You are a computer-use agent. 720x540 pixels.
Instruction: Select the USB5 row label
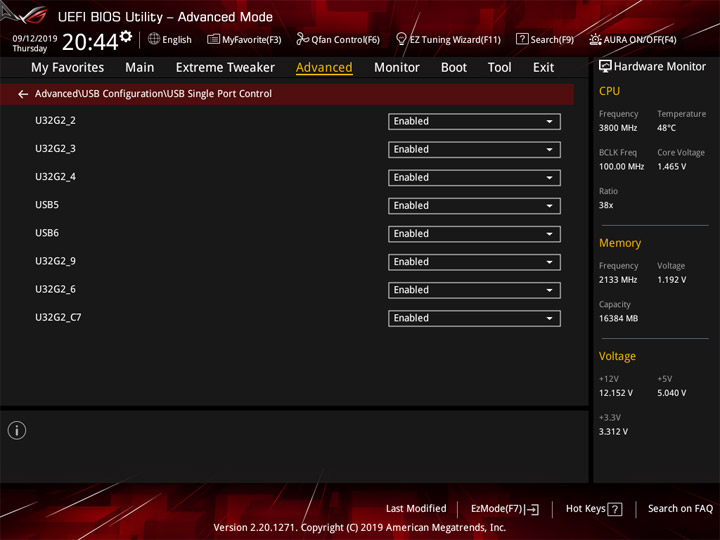coord(47,205)
